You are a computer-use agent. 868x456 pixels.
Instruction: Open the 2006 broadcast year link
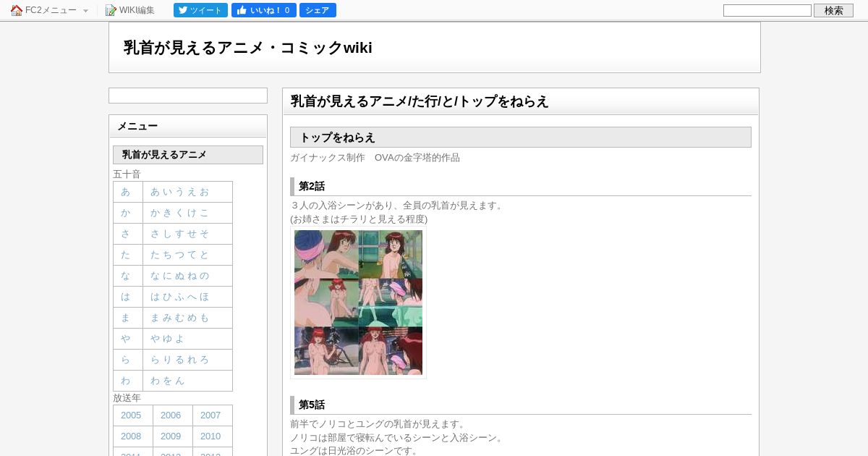click(171, 415)
